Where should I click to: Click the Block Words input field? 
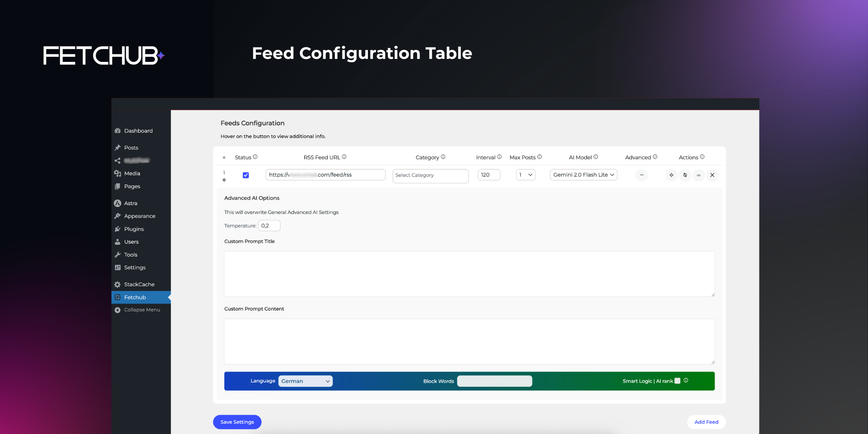tap(495, 381)
